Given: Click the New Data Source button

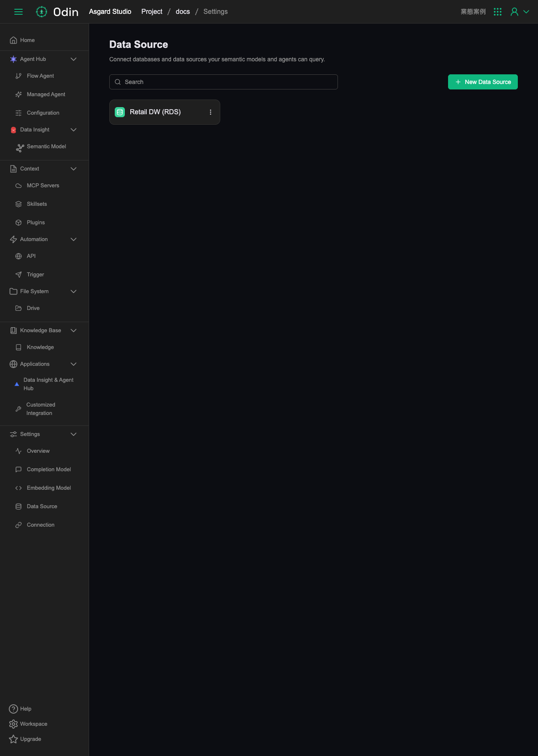Looking at the screenshot, I should click(x=483, y=82).
